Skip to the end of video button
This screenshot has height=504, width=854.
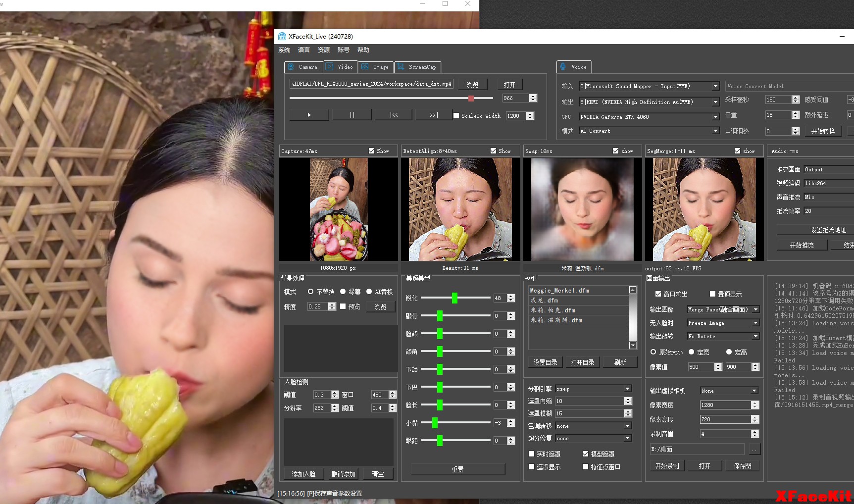coord(434,115)
